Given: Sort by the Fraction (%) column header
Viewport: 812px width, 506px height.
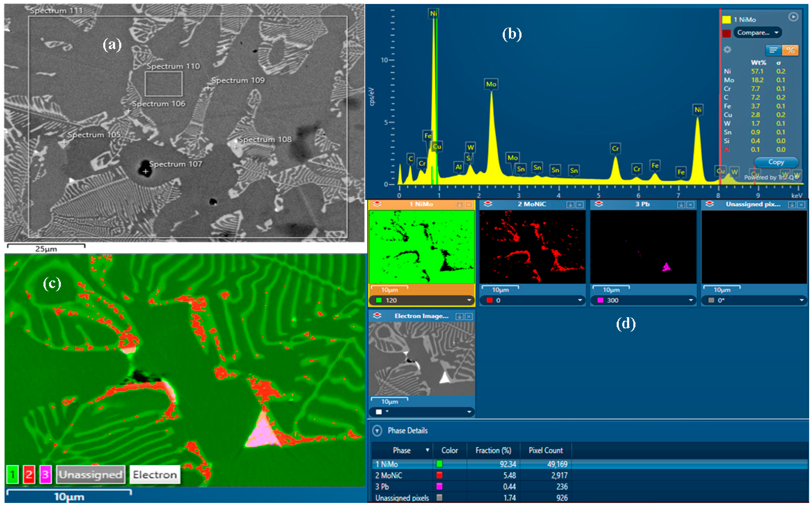Looking at the screenshot, I should (493, 450).
